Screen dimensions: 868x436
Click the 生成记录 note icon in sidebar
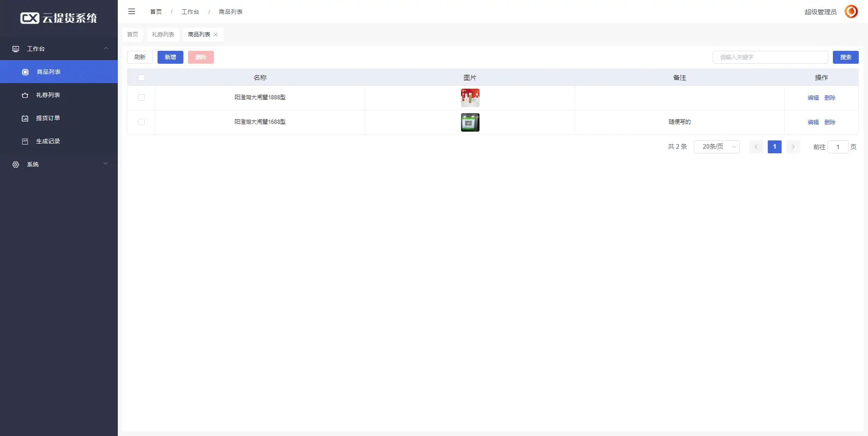[x=25, y=141]
